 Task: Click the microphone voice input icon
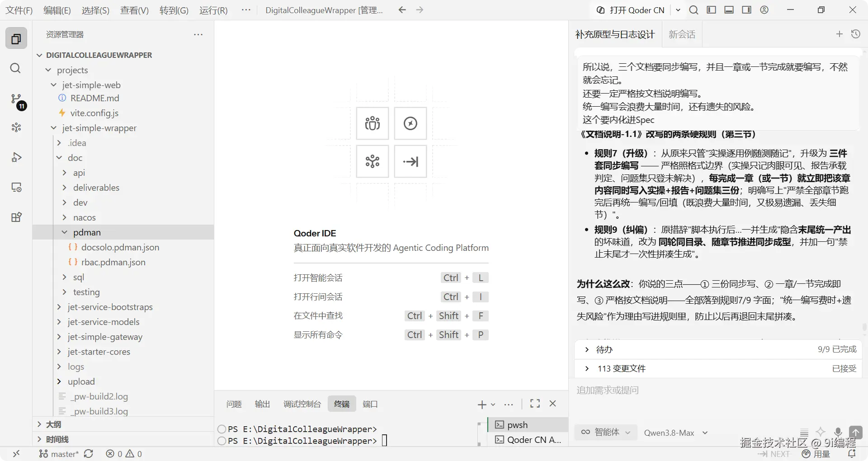point(838,432)
